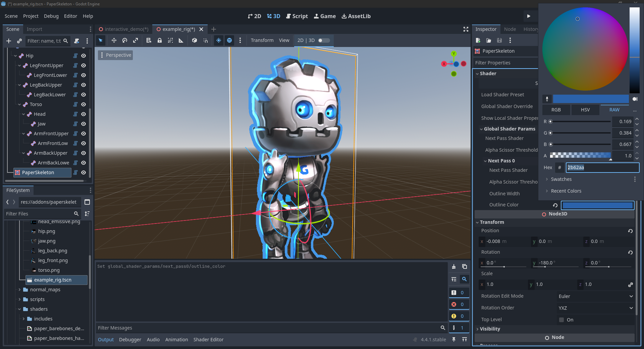Enable the Top Level On checkbox
The image size is (644, 349).
(x=561, y=320)
